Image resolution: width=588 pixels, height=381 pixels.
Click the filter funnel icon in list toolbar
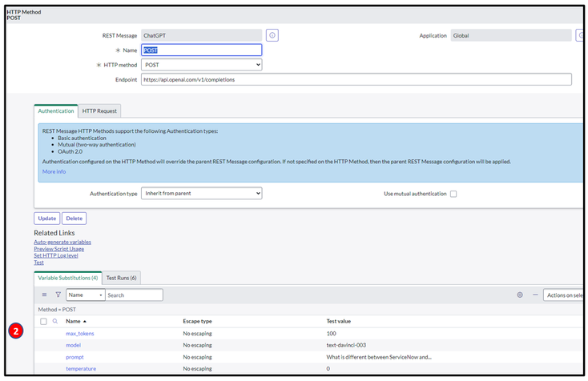(x=58, y=295)
